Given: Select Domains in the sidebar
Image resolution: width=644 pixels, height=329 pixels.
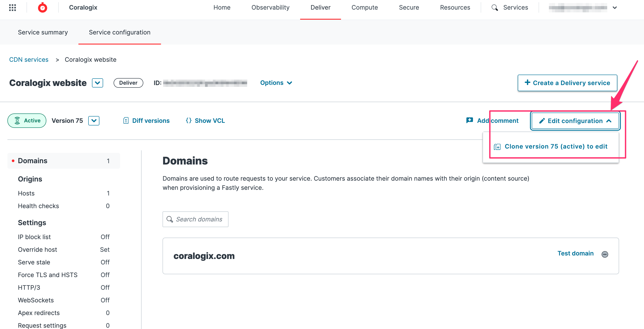Looking at the screenshot, I should pyautogui.click(x=64, y=161).
